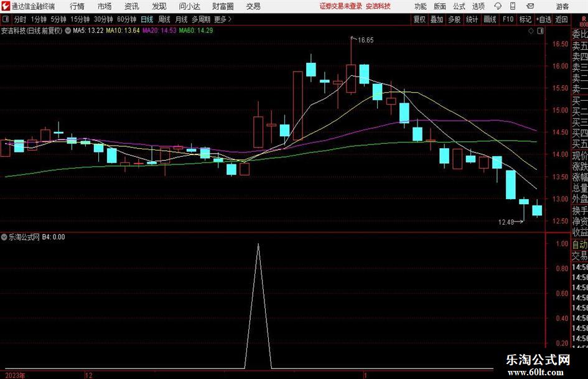The width and height of the screenshot is (588, 379).
Task: Click the 多股 multi-stock button
Action: (454, 19)
